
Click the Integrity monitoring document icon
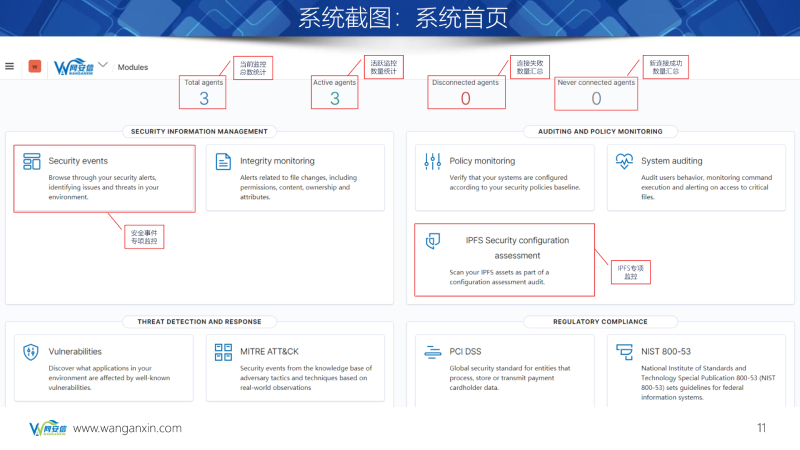[x=223, y=161]
